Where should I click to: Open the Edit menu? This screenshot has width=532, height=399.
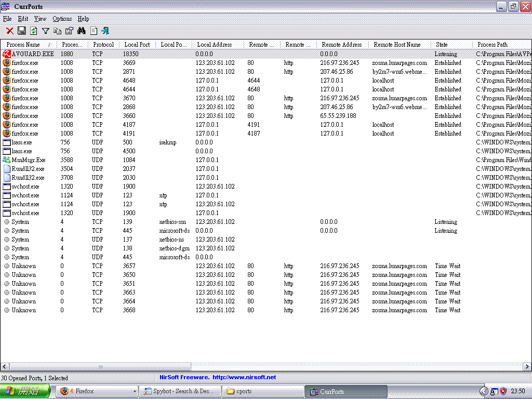click(x=23, y=19)
